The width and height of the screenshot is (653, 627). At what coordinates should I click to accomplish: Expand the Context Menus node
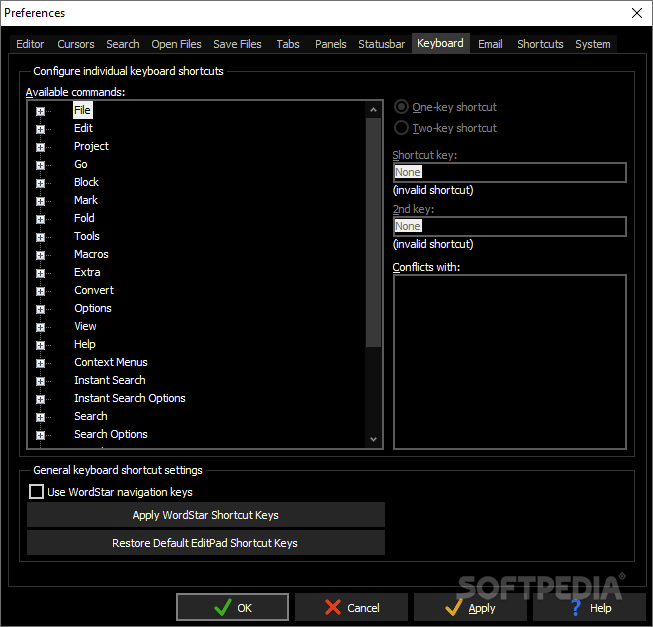pos(40,363)
